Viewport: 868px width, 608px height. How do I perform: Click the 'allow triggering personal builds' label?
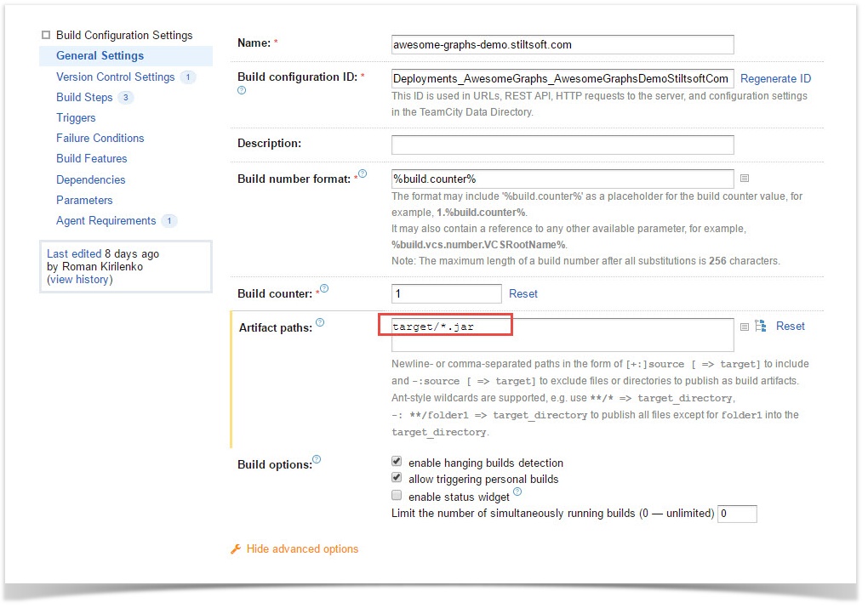pos(483,479)
